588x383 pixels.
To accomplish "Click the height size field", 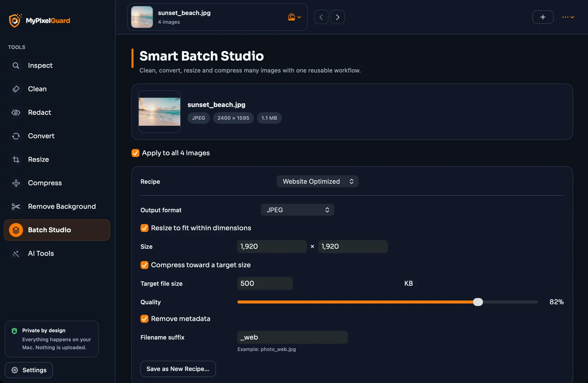I will (x=353, y=247).
